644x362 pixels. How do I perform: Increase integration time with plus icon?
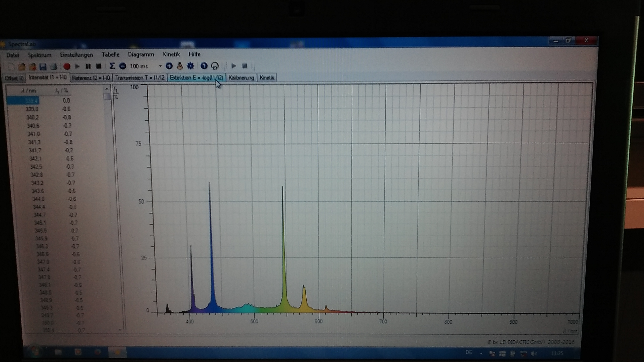click(x=169, y=66)
